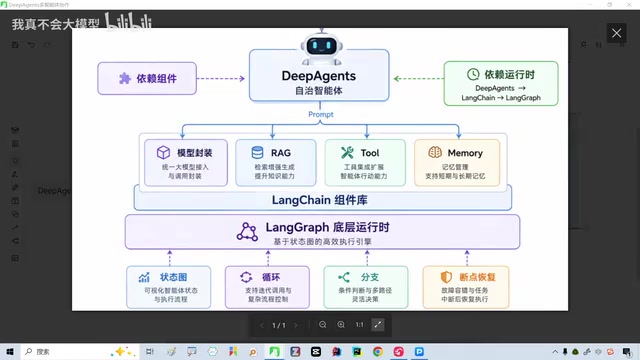The height and width of the screenshot is (360, 640).
Task: Click the 循环 card
Action: click(267, 287)
